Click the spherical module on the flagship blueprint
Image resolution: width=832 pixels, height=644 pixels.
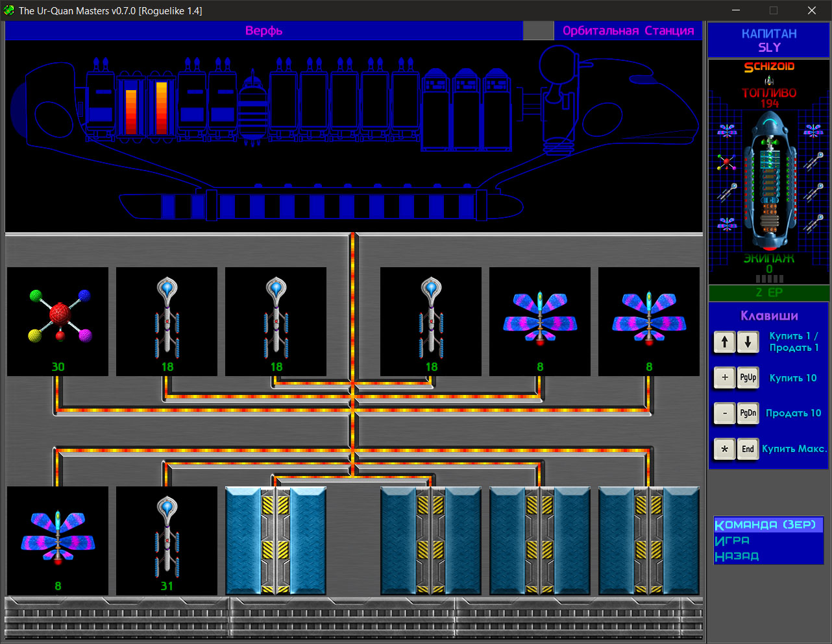(x=253, y=109)
